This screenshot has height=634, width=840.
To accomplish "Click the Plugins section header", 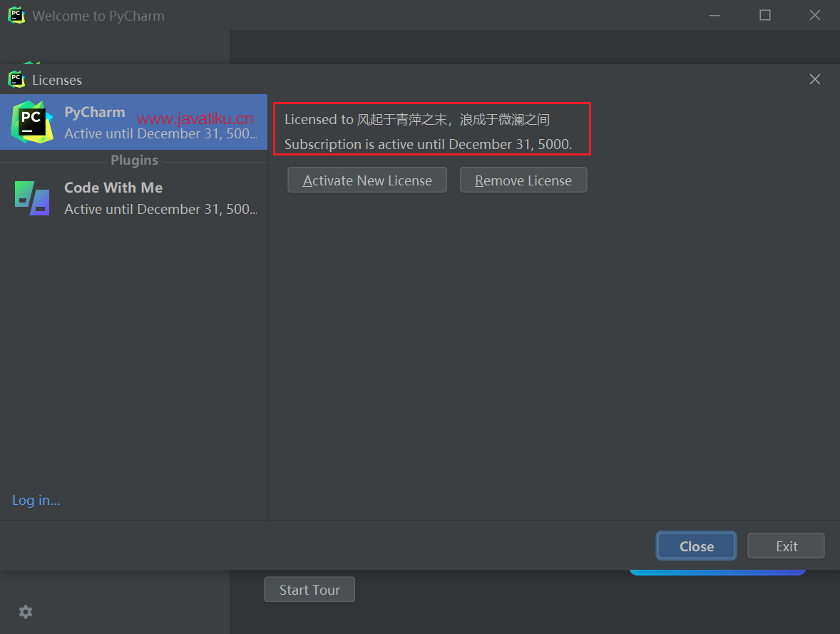I will point(134,160).
